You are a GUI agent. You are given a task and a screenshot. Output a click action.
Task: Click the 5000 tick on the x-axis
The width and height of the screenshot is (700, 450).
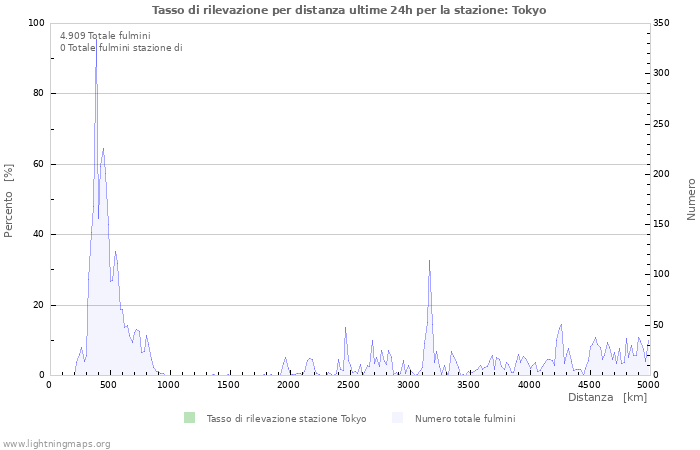point(648,384)
